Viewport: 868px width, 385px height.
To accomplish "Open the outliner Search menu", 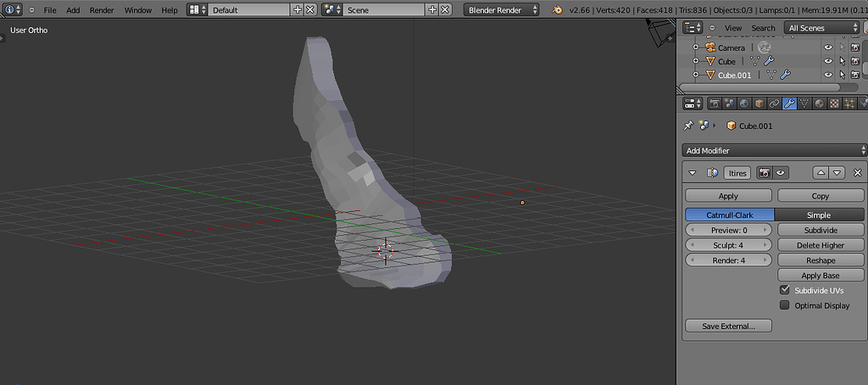I will (x=764, y=28).
